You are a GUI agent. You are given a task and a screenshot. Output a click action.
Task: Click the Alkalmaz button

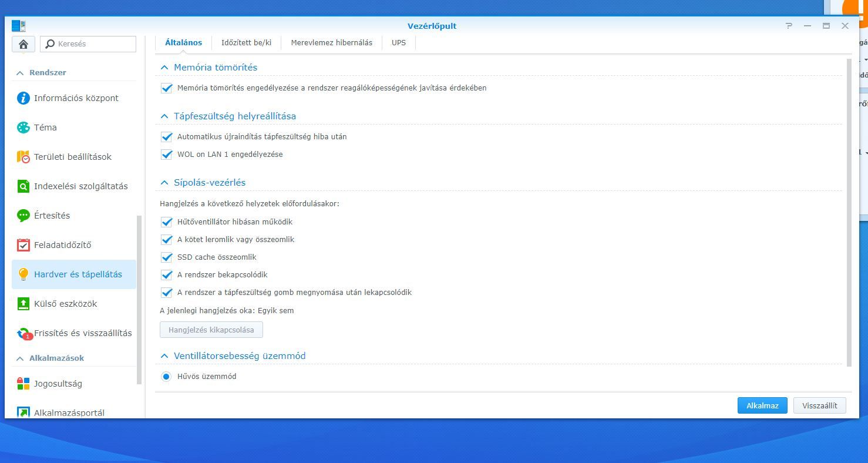click(x=762, y=405)
